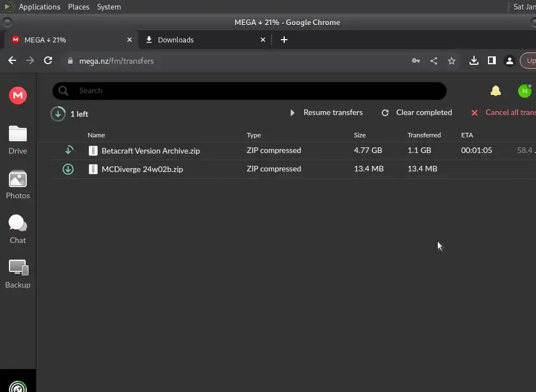Image resolution: width=536 pixels, height=392 pixels.
Task: Switch to the Downloads tab
Action: click(205, 40)
